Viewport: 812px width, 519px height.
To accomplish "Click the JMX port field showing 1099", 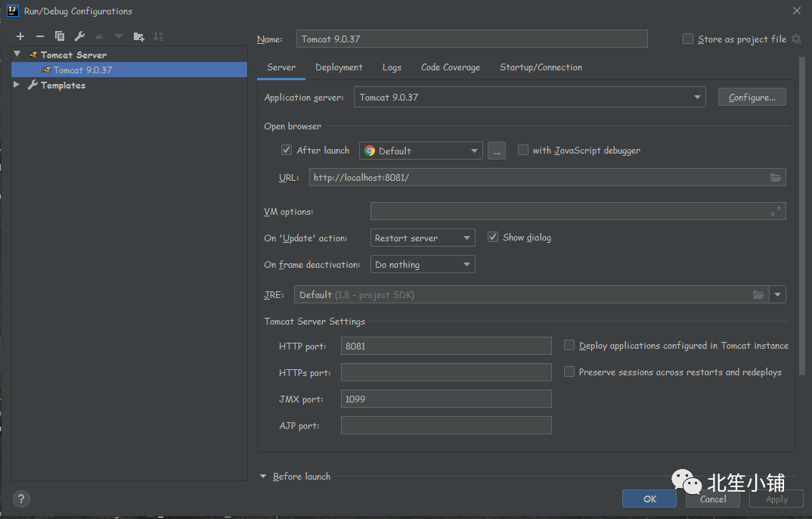I will click(446, 399).
